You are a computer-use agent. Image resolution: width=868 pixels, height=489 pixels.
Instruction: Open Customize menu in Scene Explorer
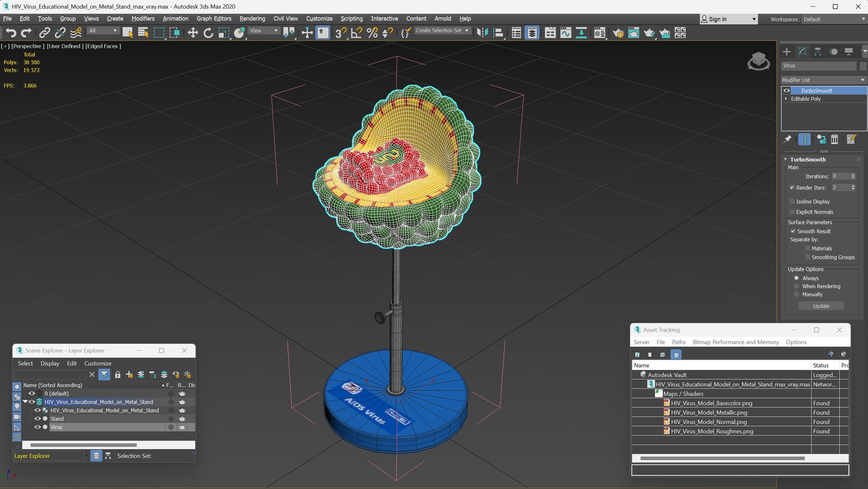(x=98, y=363)
